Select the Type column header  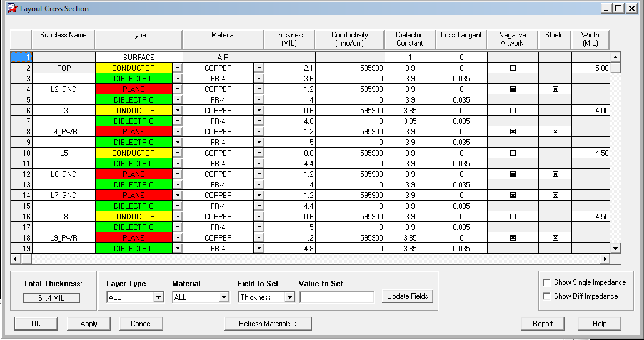point(138,39)
